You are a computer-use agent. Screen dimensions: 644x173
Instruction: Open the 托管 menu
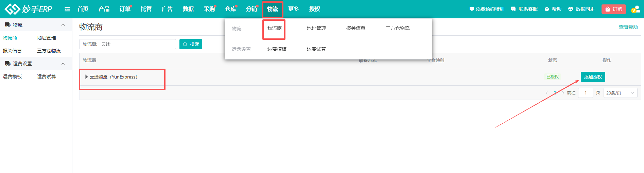point(146,9)
